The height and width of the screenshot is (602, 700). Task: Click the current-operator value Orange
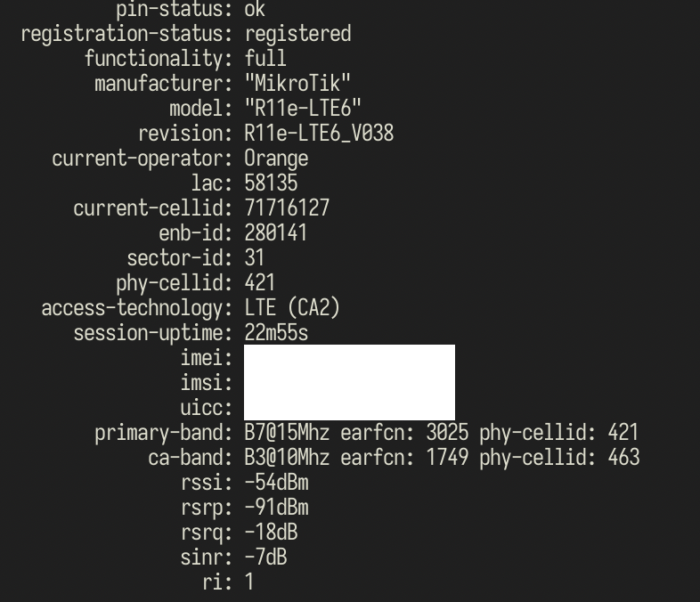click(276, 159)
